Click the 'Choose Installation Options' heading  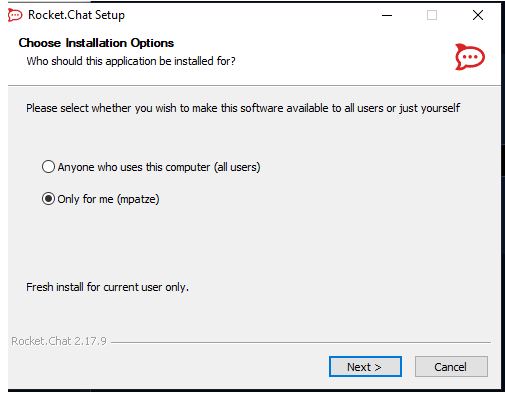click(96, 43)
